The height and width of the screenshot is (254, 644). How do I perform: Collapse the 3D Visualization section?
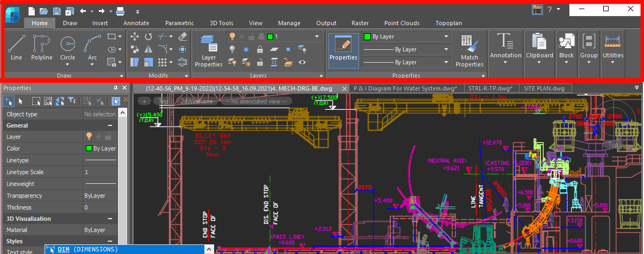click(109, 219)
